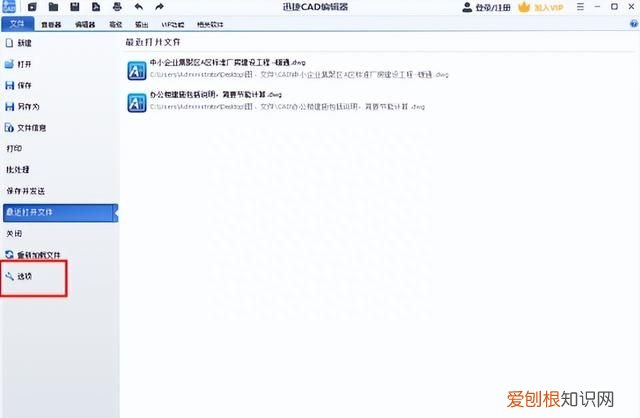Screen dimensions: 640x418
Task: Choose 保存 in the file menu
Action: (18, 85)
